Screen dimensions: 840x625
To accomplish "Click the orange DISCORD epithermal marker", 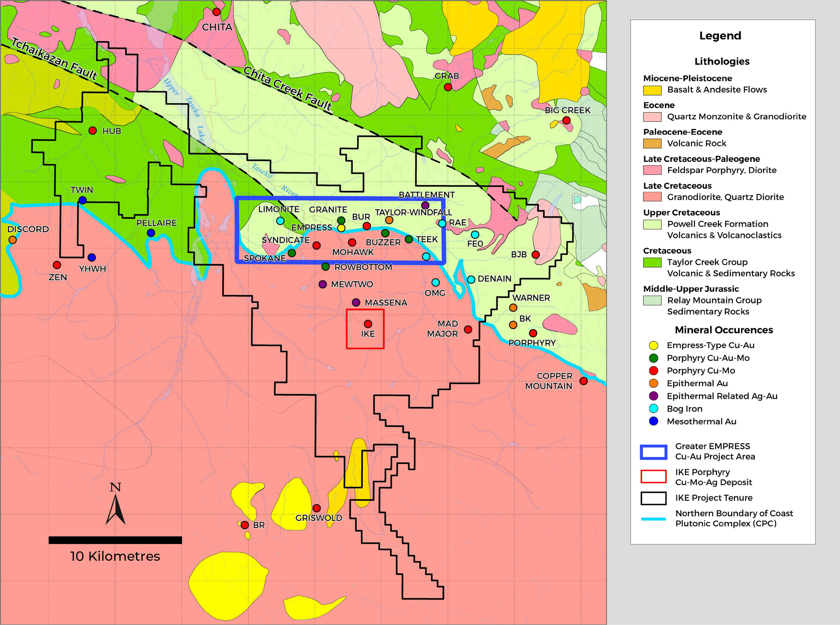I will click(13, 240).
